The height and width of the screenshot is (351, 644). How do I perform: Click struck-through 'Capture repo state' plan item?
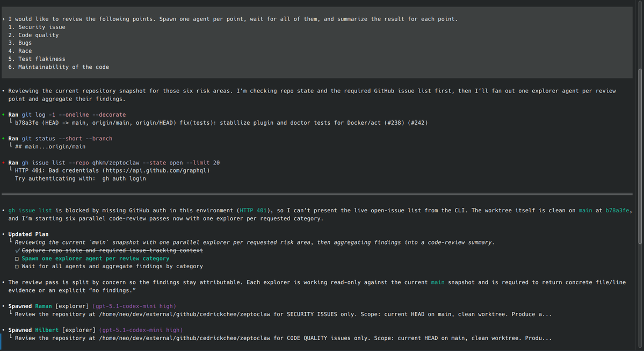tap(112, 250)
